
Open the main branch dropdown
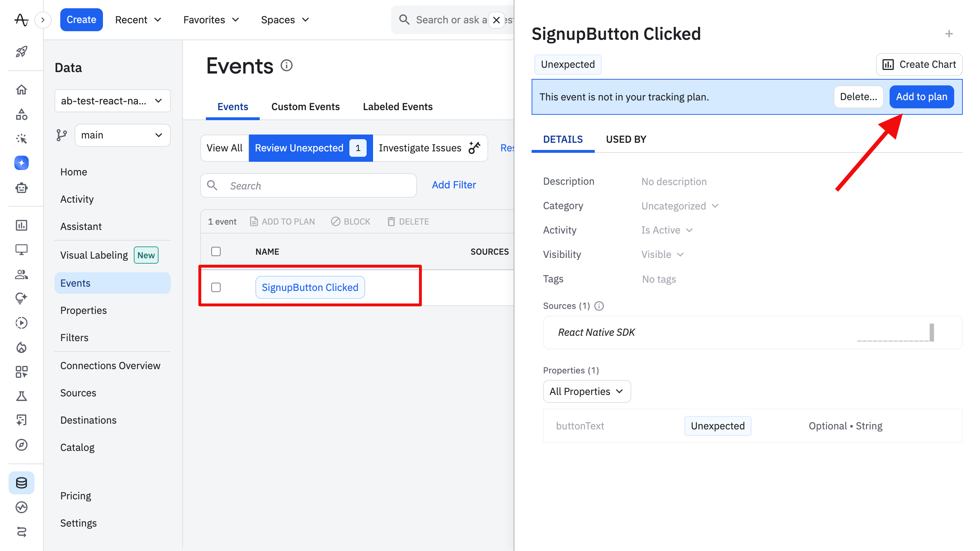[122, 135]
